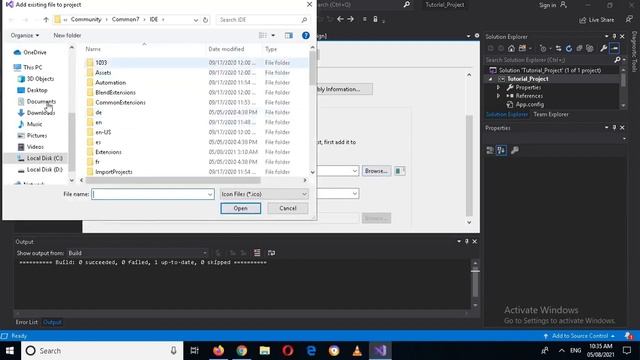Go up one folder level in file dialog
Screen dimensions: 640x360
pyautogui.click(x=46, y=20)
